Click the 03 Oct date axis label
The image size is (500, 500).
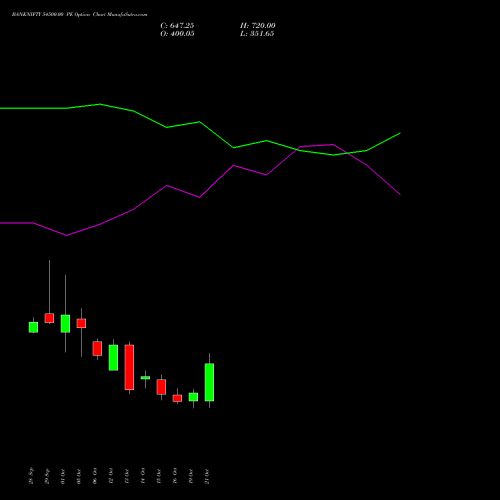(x=79, y=476)
